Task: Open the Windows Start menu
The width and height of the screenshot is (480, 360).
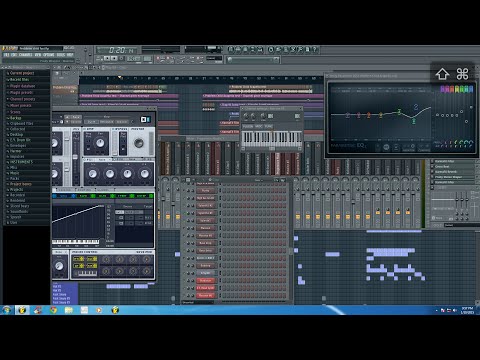Action: click(x=6, y=310)
